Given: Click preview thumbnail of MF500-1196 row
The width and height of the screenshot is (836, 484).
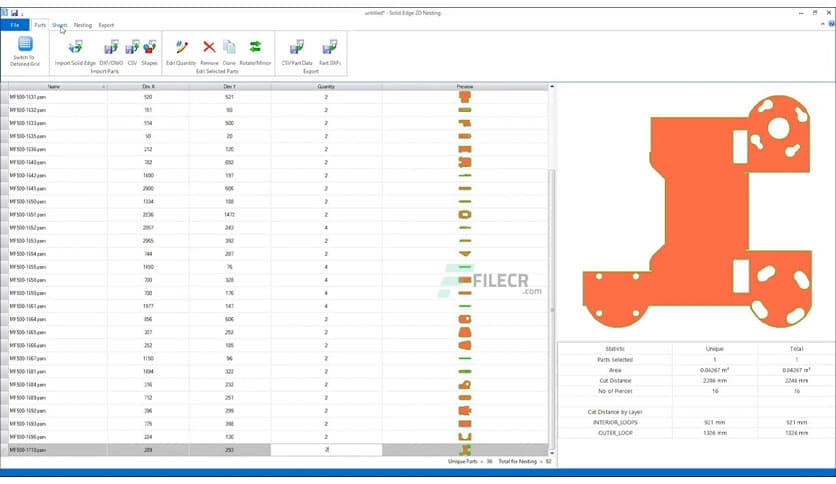Looking at the screenshot, I should pos(465,437).
